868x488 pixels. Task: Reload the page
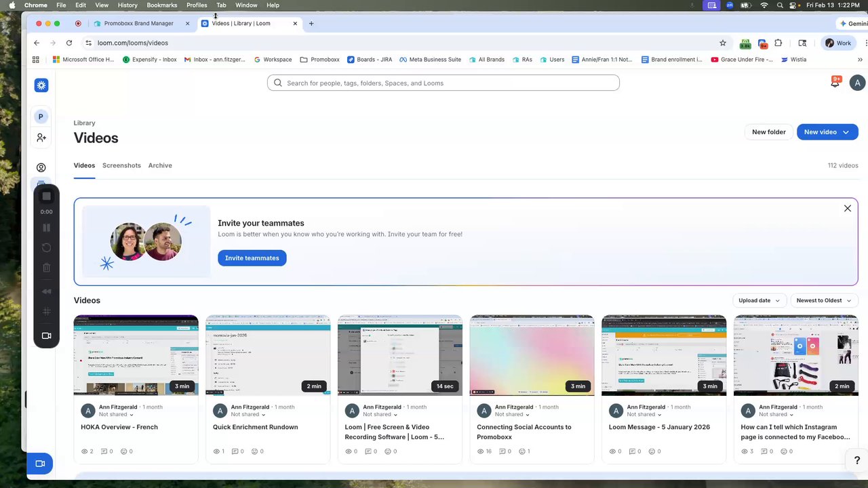coord(69,43)
